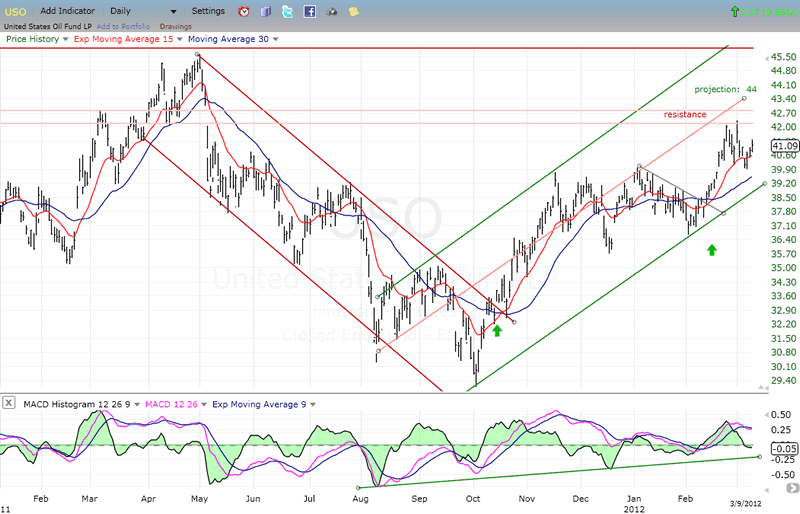This screenshot has width=800, height=514.
Task: Click the alarm clock alert icon
Action: (245, 11)
